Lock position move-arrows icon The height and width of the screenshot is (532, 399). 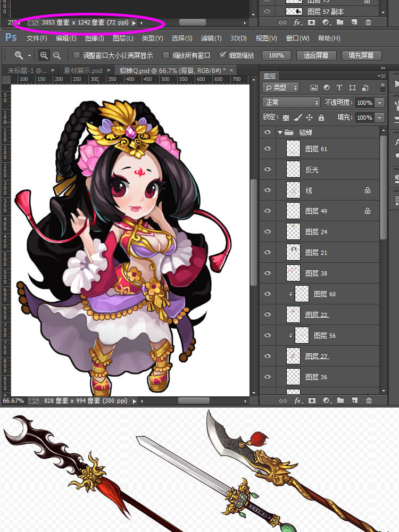click(x=309, y=118)
